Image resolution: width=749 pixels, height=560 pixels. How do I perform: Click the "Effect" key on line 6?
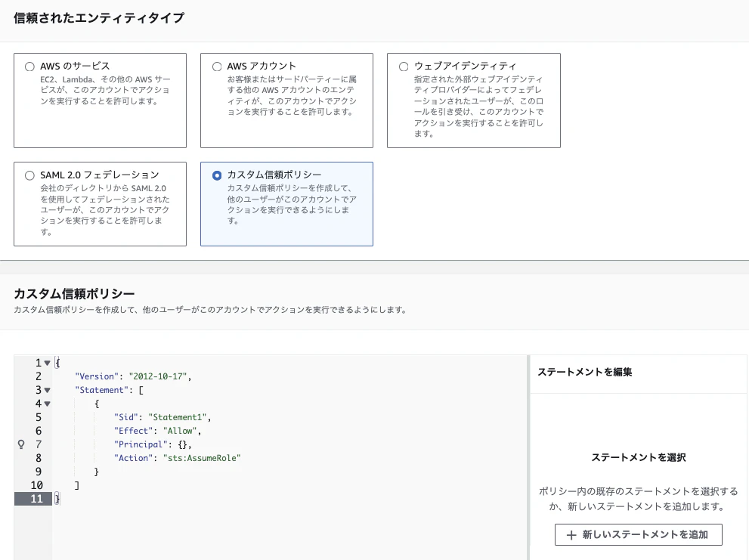[133, 431]
